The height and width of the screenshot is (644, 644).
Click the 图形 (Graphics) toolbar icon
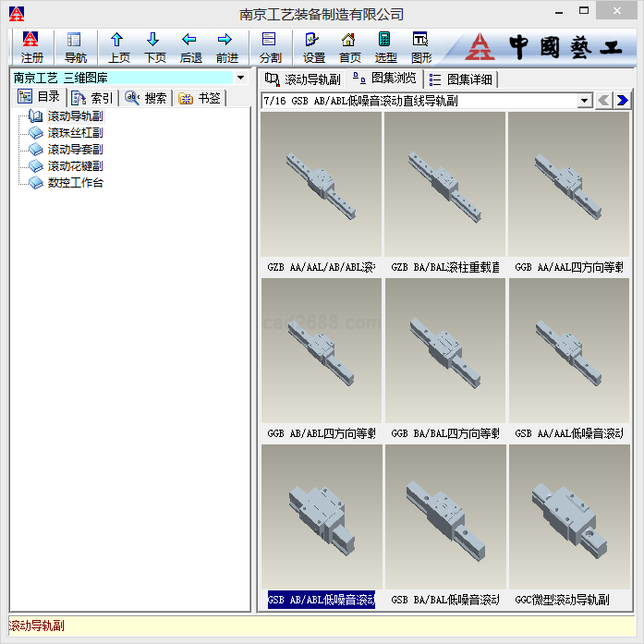point(421,46)
